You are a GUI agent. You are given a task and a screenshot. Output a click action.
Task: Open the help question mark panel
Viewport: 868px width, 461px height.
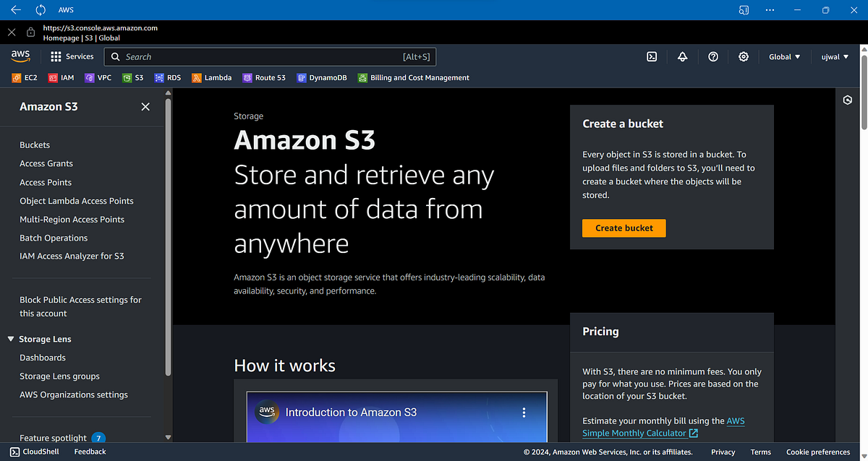(x=712, y=56)
